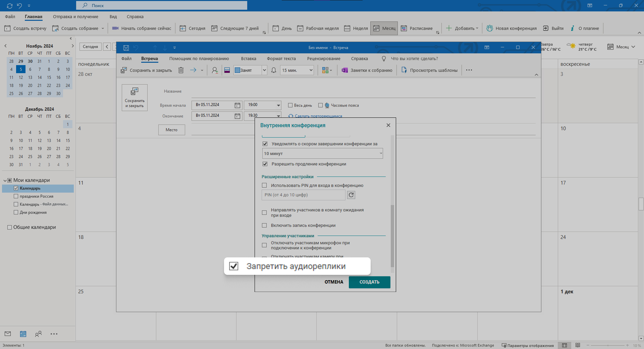Click the conference dialog vertical scrollbar

392,236
